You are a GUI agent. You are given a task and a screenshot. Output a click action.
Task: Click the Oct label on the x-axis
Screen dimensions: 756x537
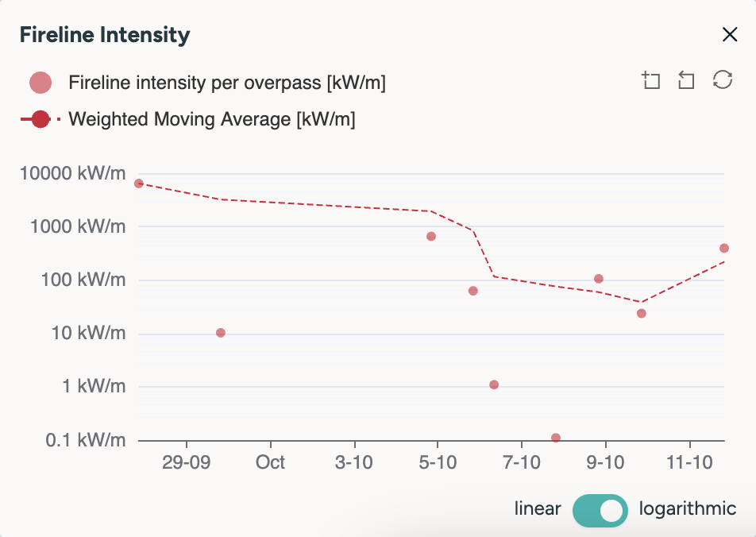pyautogui.click(x=270, y=462)
